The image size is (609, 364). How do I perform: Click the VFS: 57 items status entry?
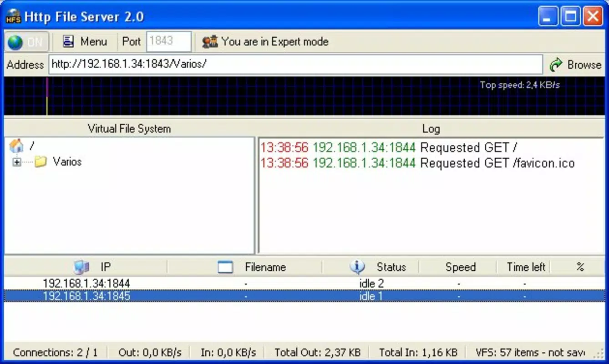(530, 352)
